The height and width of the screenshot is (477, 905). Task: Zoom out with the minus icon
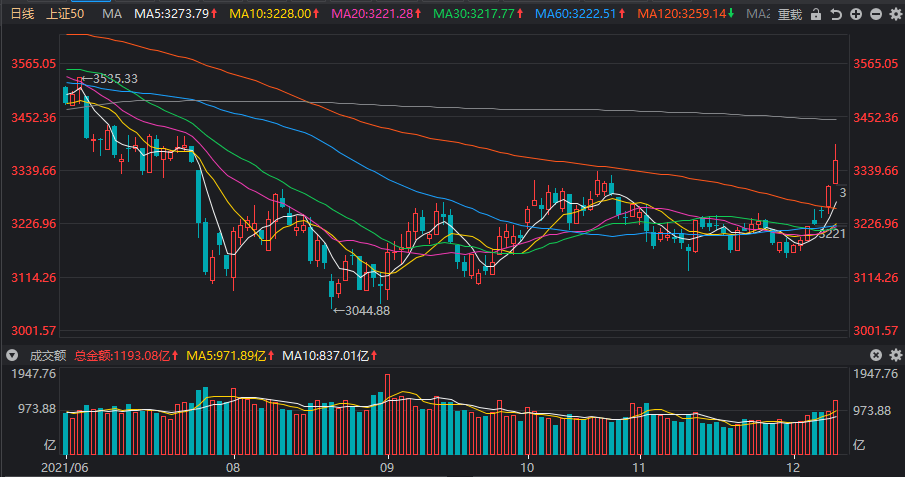876,15
